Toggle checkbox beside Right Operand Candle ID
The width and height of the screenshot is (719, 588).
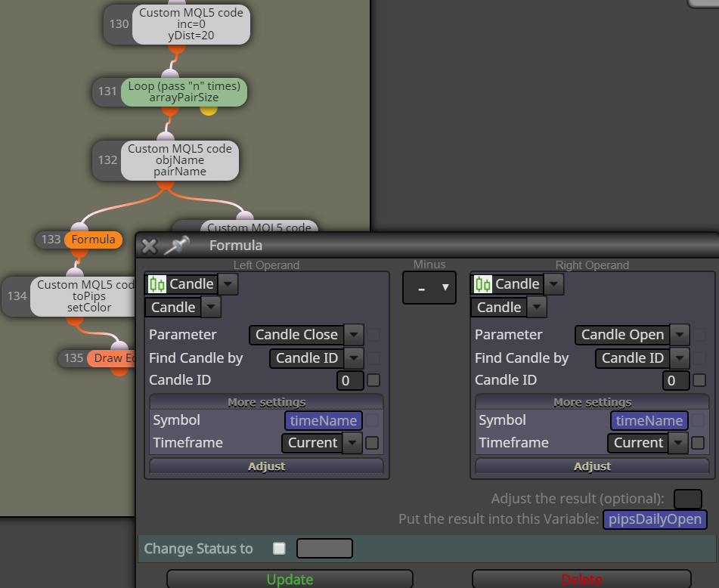point(699,380)
